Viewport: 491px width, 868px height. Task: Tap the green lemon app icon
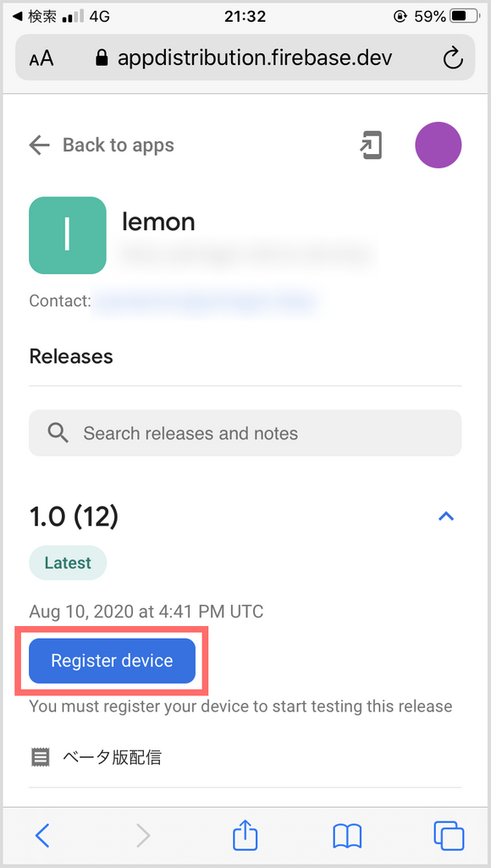[68, 235]
